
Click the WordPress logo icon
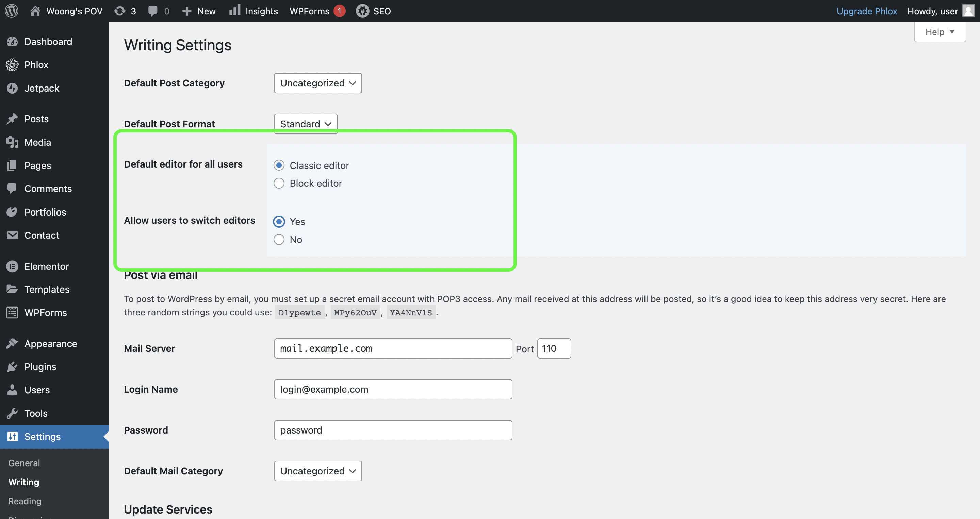coord(12,11)
